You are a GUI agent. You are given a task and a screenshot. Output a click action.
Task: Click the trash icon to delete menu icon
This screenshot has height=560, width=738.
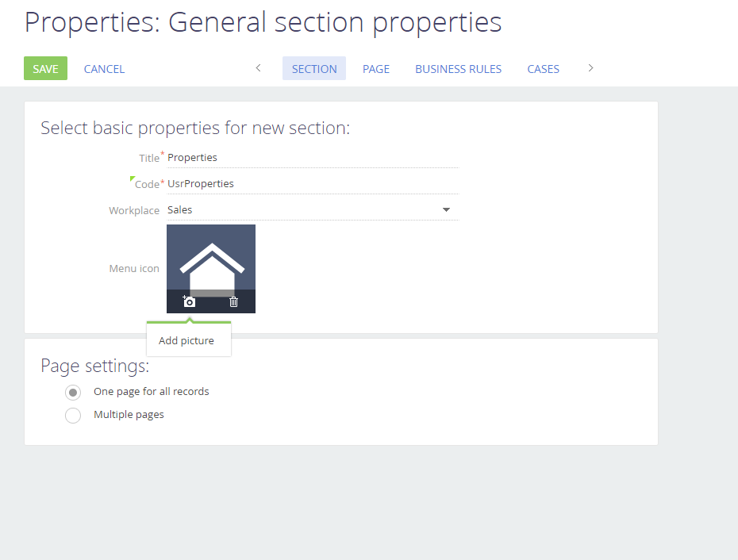click(x=233, y=301)
